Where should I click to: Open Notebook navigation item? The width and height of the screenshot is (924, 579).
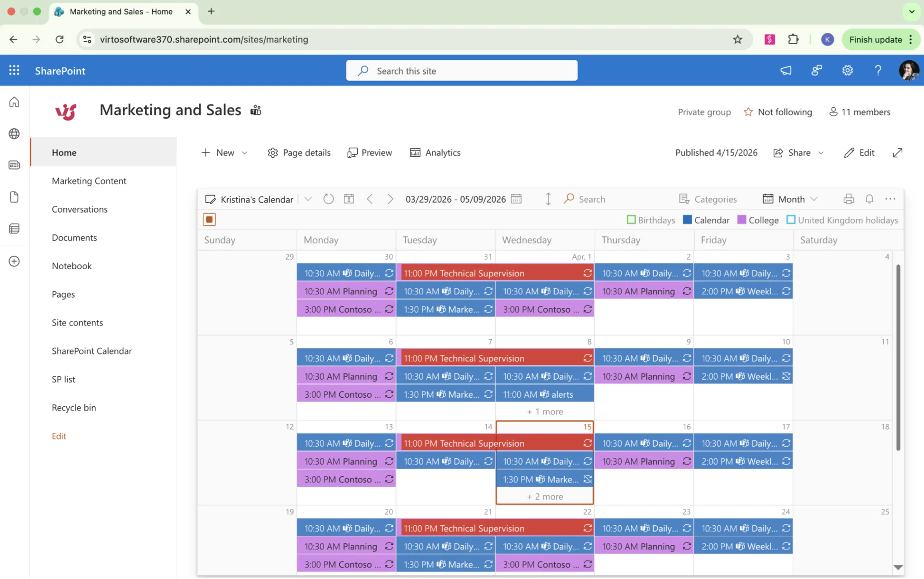[x=72, y=266]
